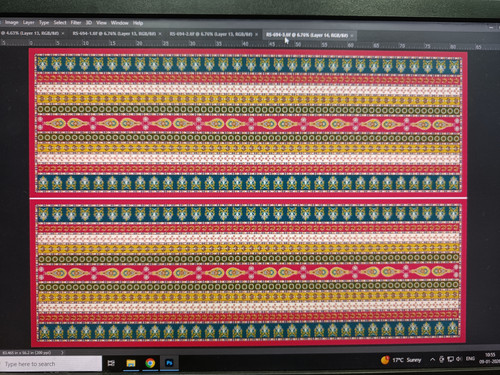The height and width of the screenshot is (375, 500).
Task: Close the RS-694-2.tif document tab
Action: pyautogui.click(x=256, y=34)
